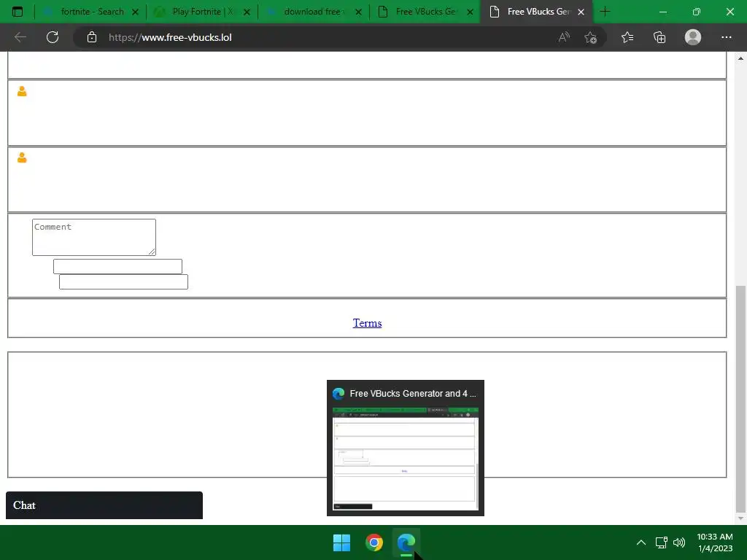Viewport: 747px width, 560px height.
Task: Close the fortnite - Search tab
Action: (x=135, y=12)
